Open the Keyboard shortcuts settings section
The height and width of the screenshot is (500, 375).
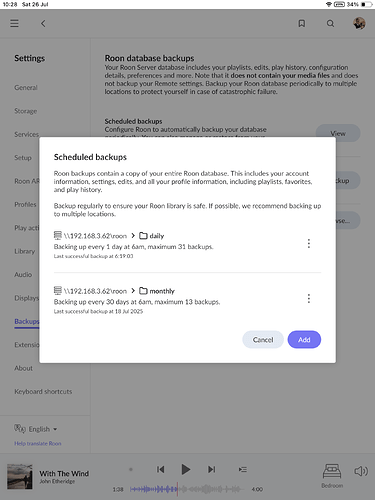tap(43, 391)
